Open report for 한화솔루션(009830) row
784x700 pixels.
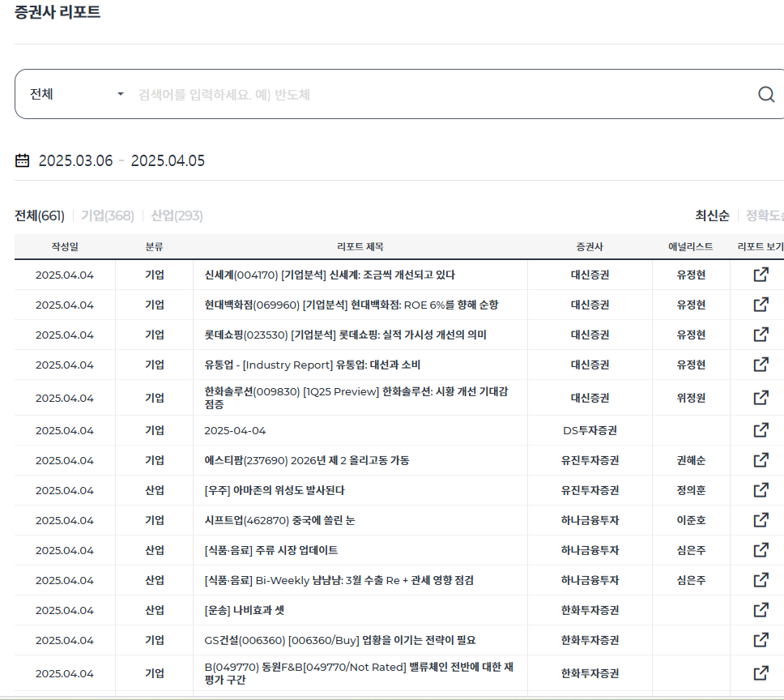[x=761, y=398]
